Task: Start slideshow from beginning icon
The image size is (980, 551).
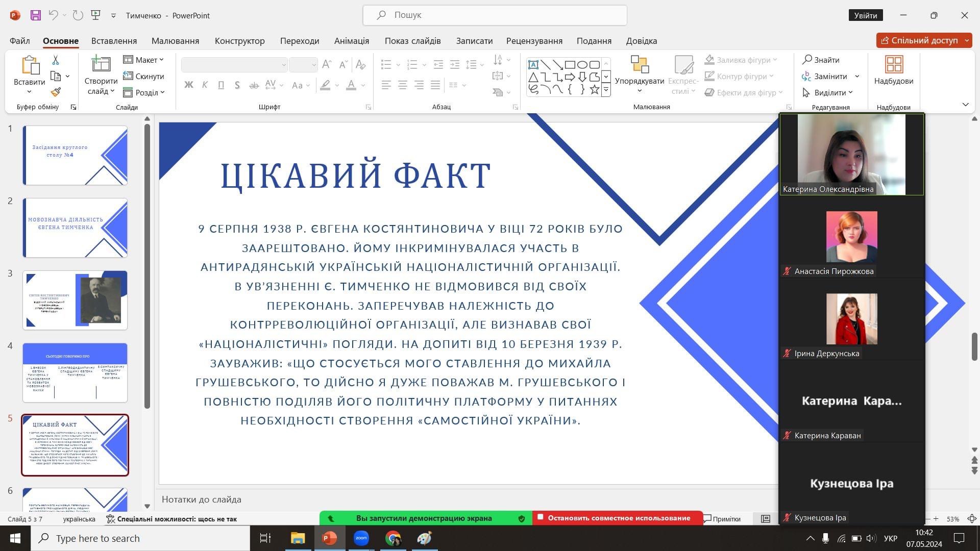Action: click(x=96, y=15)
